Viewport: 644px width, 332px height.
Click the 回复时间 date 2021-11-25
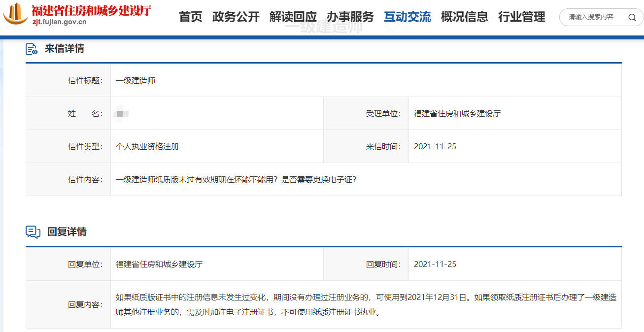[435, 264]
